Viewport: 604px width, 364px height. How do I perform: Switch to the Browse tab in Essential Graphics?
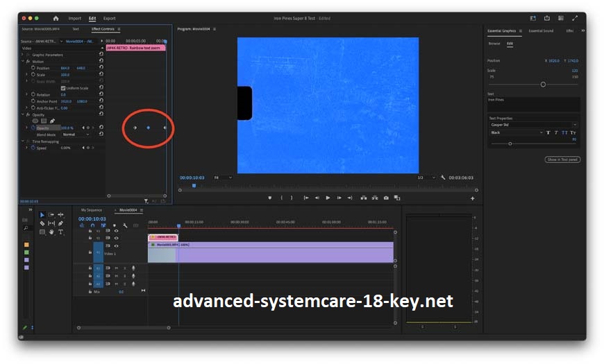[494, 43]
